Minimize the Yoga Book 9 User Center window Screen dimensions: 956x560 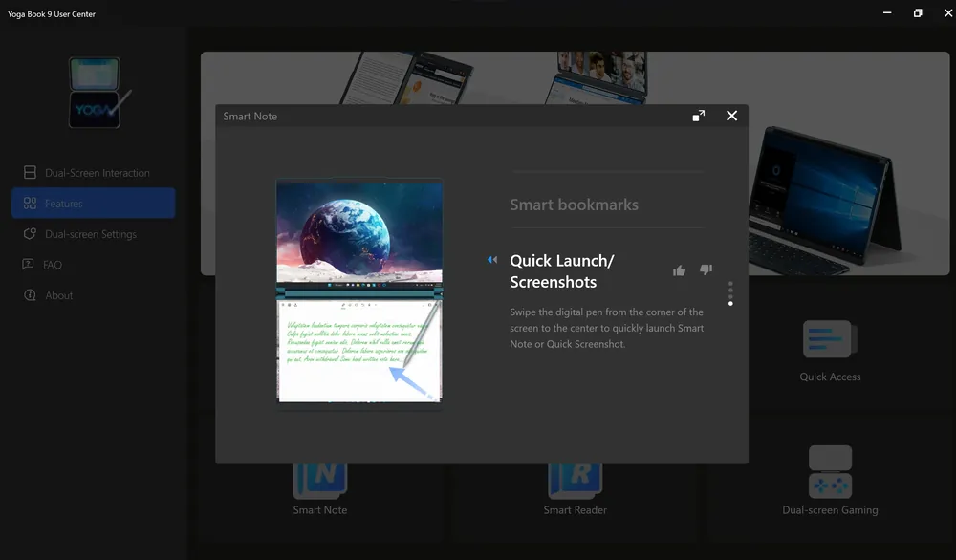[x=887, y=12]
